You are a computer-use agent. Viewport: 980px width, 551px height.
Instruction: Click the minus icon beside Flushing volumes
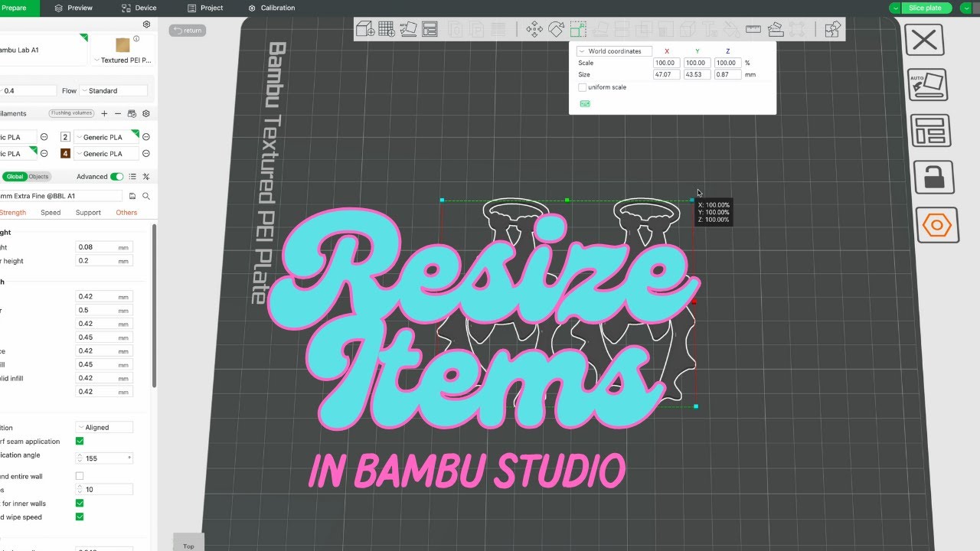coord(118,113)
